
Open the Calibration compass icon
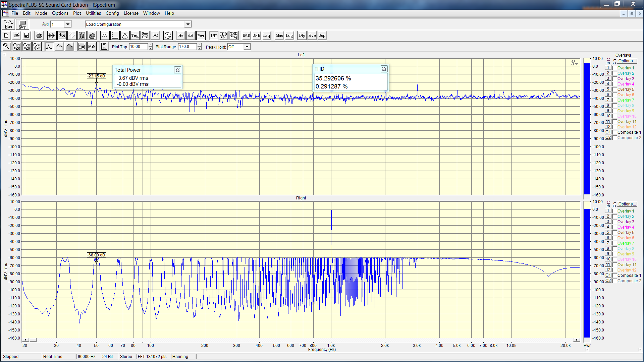pos(125,36)
